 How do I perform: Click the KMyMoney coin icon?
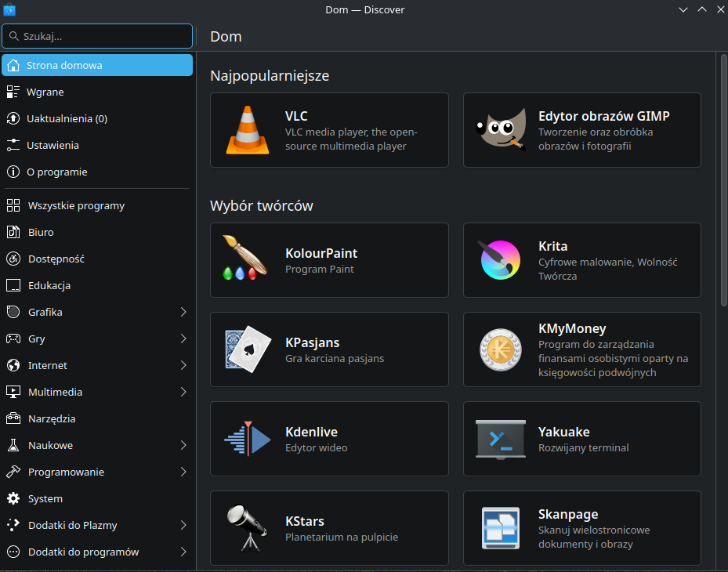pos(501,349)
